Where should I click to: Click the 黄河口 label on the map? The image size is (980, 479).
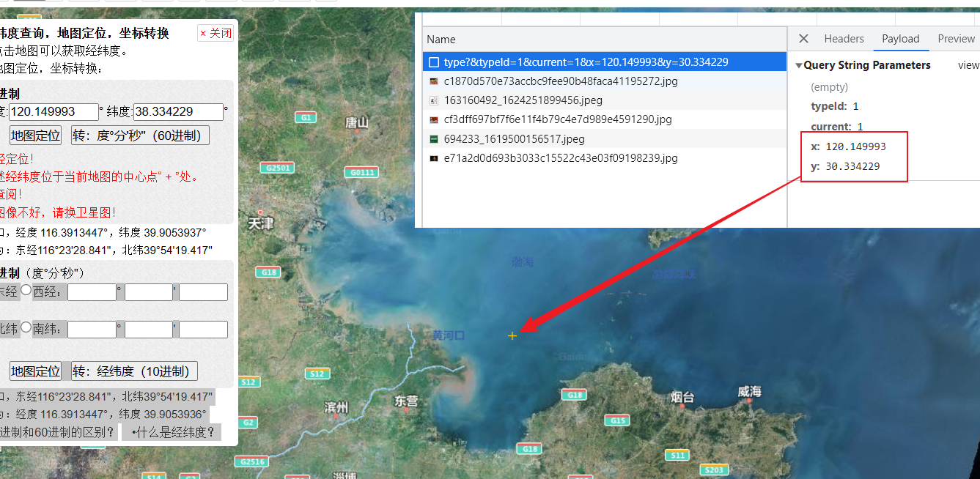(x=449, y=335)
